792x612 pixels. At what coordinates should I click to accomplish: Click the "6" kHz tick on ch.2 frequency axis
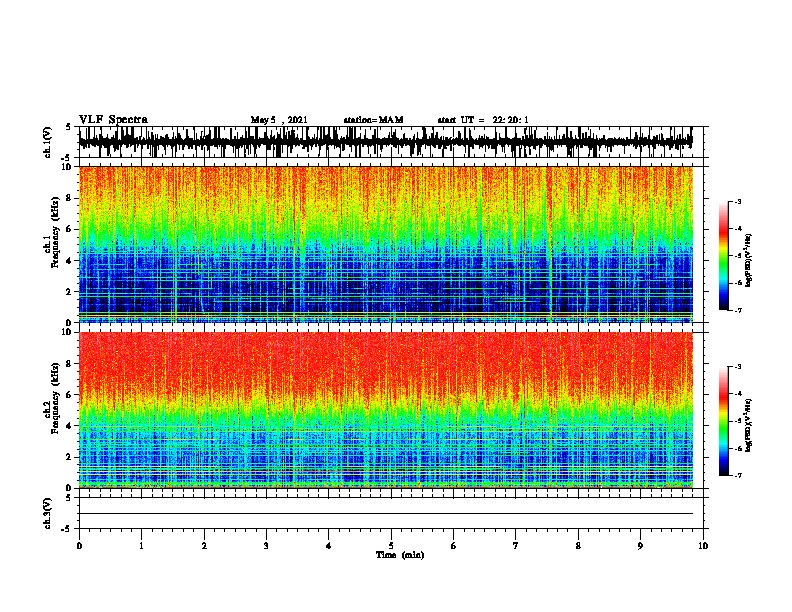69,394
